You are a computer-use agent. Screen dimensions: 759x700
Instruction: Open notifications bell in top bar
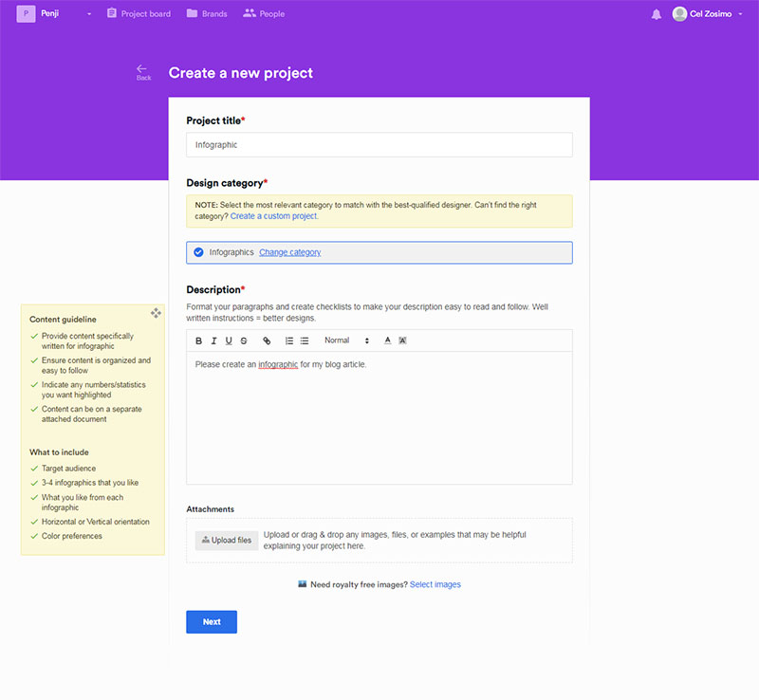(x=657, y=14)
